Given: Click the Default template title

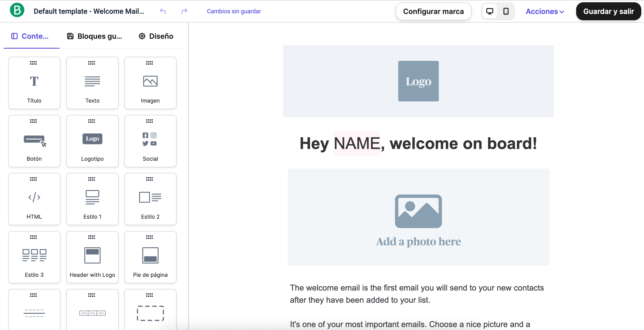Looking at the screenshot, I should (x=89, y=11).
